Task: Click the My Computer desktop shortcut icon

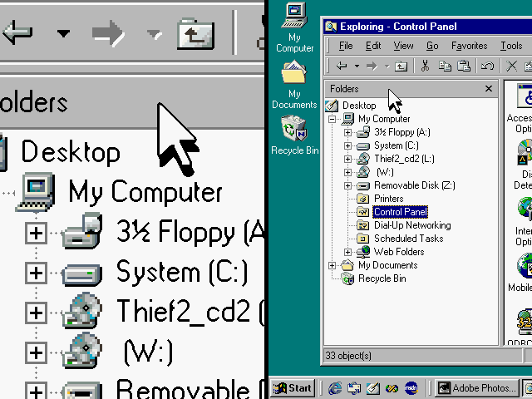Action: point(294,15)
